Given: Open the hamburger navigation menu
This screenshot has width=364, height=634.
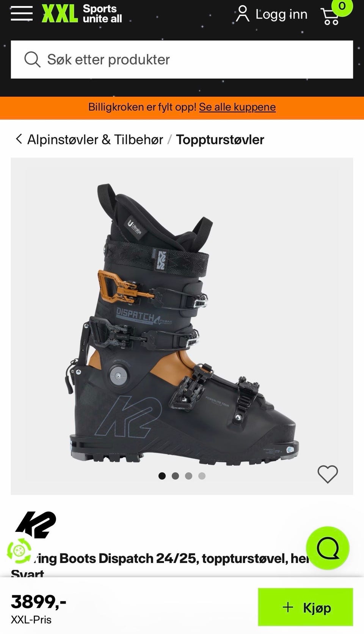Looking at the screenshot, I should coord(22,13).
